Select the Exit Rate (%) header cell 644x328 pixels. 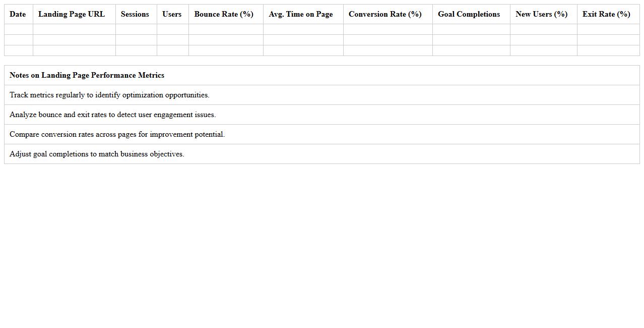coord(606,14)
